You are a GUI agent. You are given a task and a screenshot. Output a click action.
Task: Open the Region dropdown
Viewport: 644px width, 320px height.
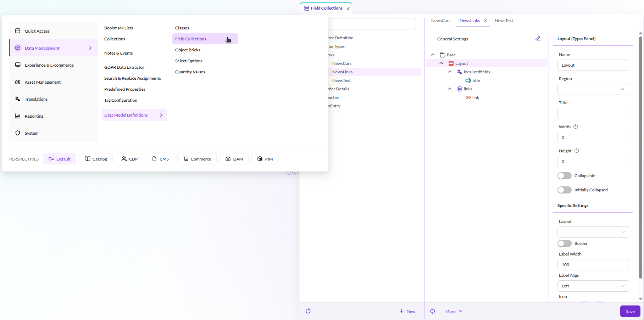[x=593, y=89]
